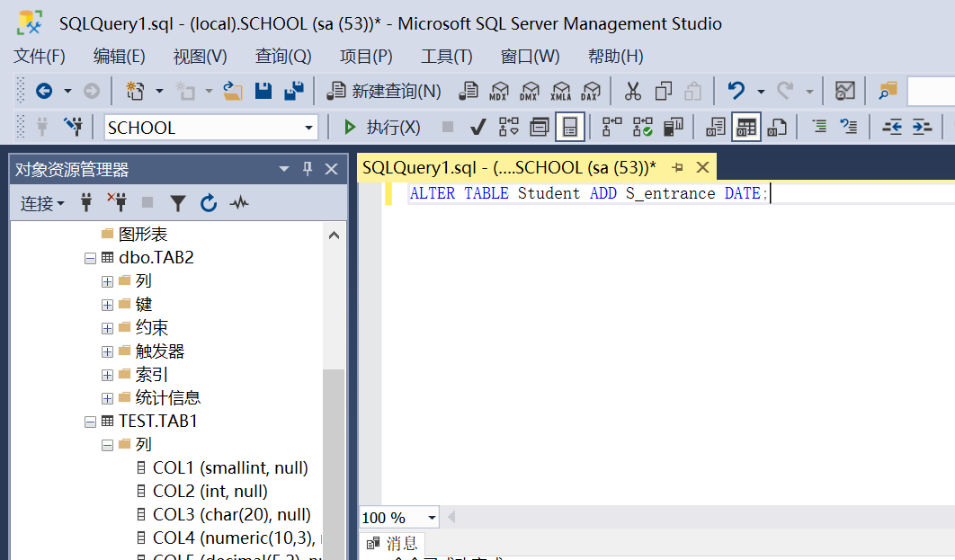Open the 查询(Q) menu
The image size is (955, 560).
283,57
